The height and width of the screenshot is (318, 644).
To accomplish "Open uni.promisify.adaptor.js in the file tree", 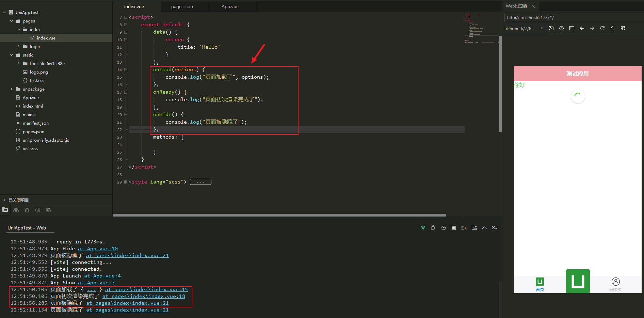I will coord(46,140).
